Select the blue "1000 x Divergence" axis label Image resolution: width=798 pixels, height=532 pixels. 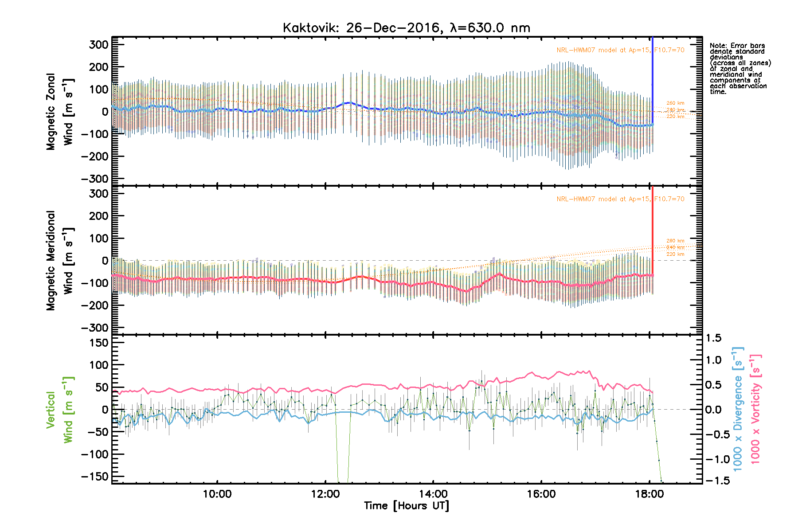pyautogui.click(x=738, y=409)
